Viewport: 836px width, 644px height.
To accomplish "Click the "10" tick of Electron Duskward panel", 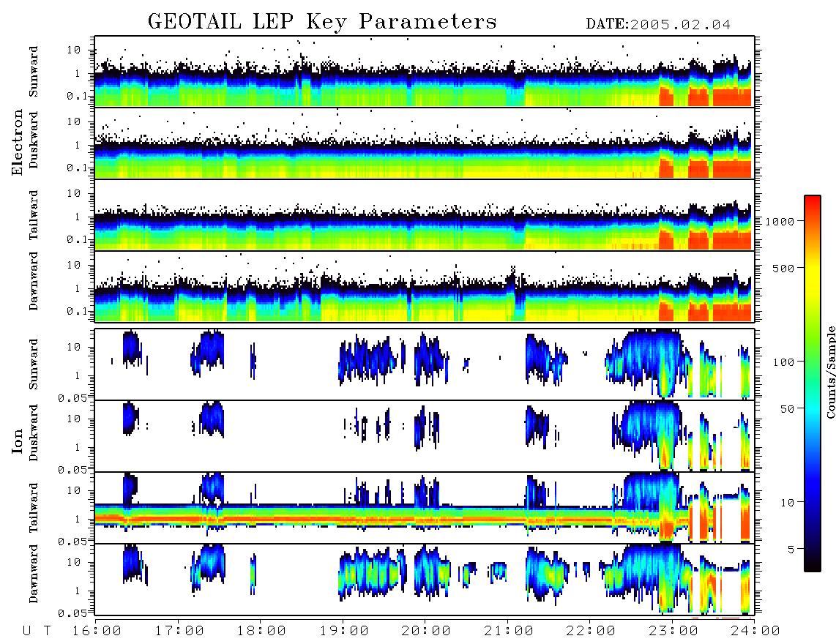I will [x=74, y=121].
